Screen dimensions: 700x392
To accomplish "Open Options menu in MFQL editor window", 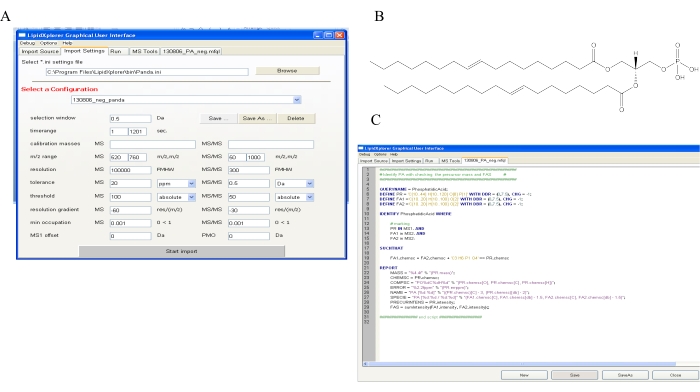I will (x=380, y=154).
